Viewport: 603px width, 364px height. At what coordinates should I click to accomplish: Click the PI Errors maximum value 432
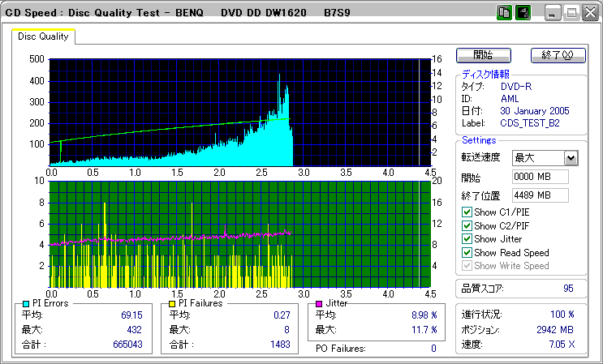pos(134,330)
